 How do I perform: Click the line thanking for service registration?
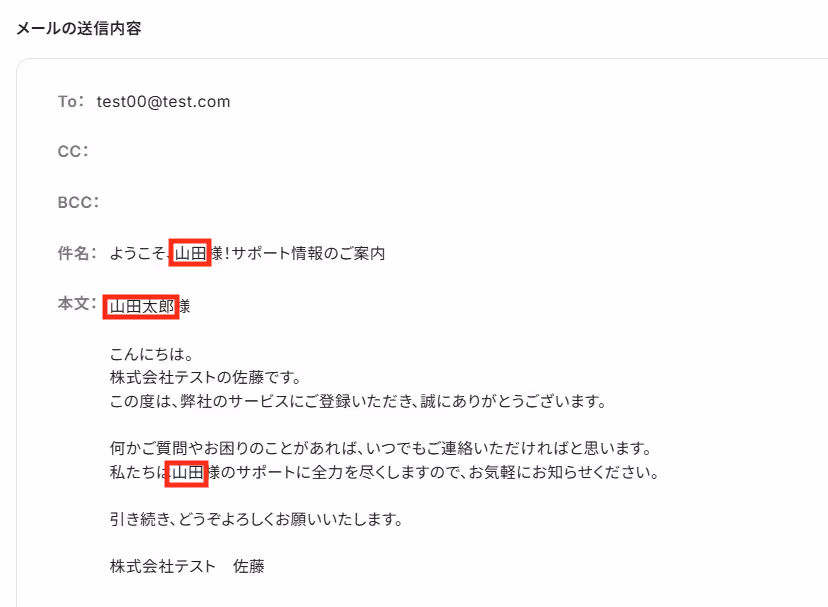tap(358, 401)
